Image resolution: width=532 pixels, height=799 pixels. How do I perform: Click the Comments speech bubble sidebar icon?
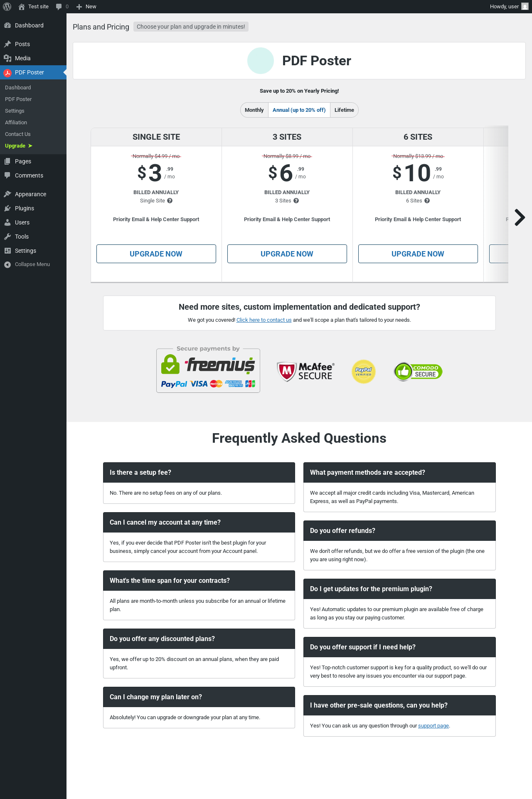pyautogui.click(x=7, y=175)
